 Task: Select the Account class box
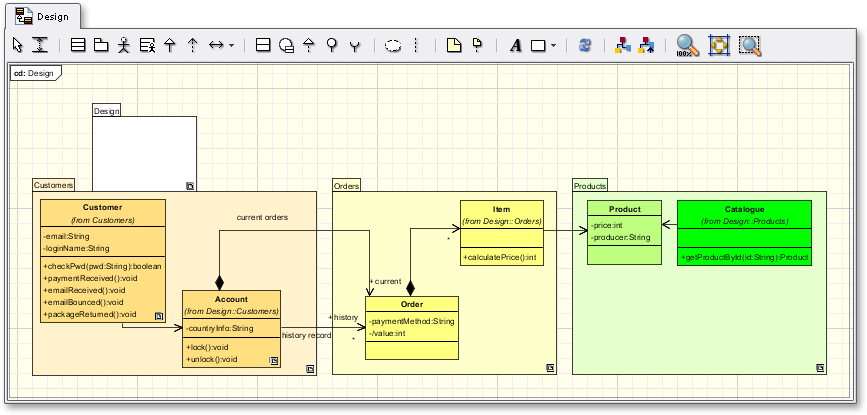[231, 328]
